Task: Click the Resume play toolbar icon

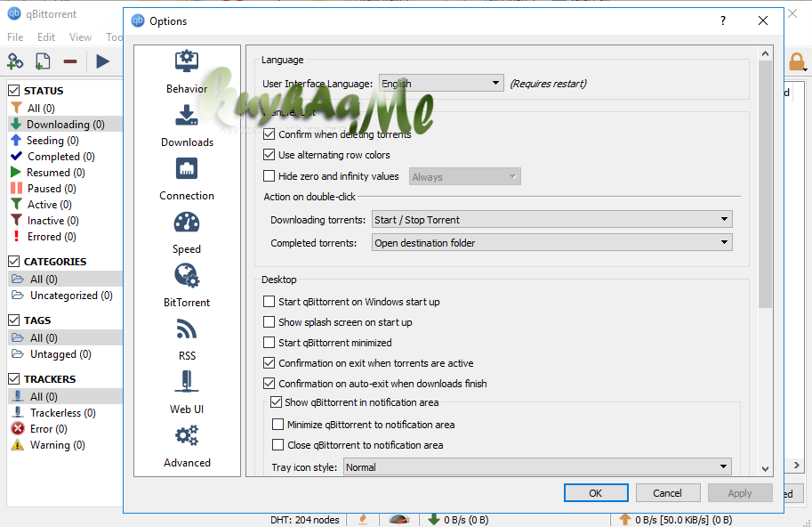Action: click(x=102, y=61)
